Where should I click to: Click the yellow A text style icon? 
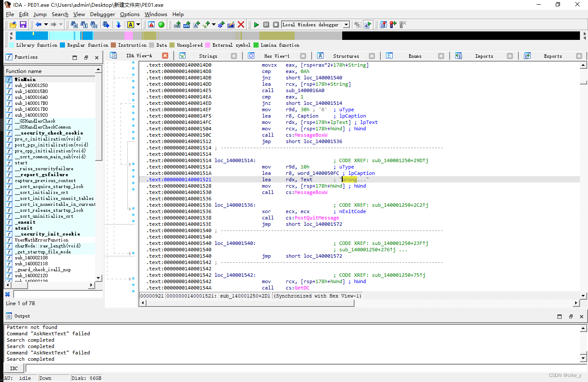pyautogui.click(x=131, y=25)
